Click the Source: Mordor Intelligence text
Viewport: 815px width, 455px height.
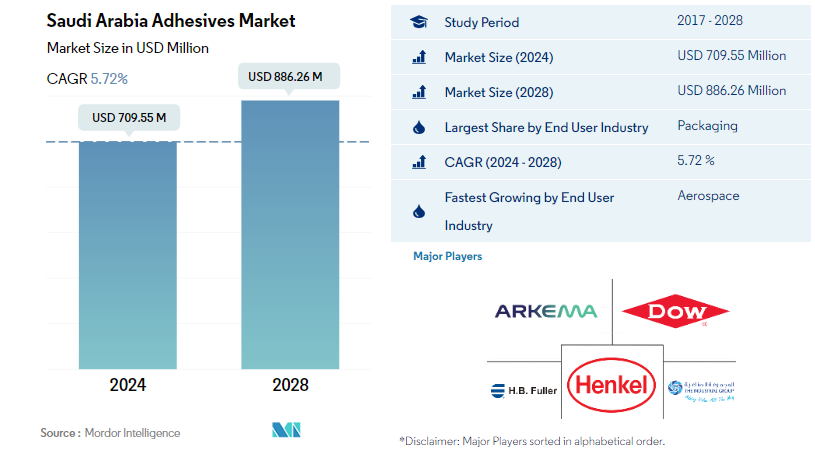click(x=110, y=433)
